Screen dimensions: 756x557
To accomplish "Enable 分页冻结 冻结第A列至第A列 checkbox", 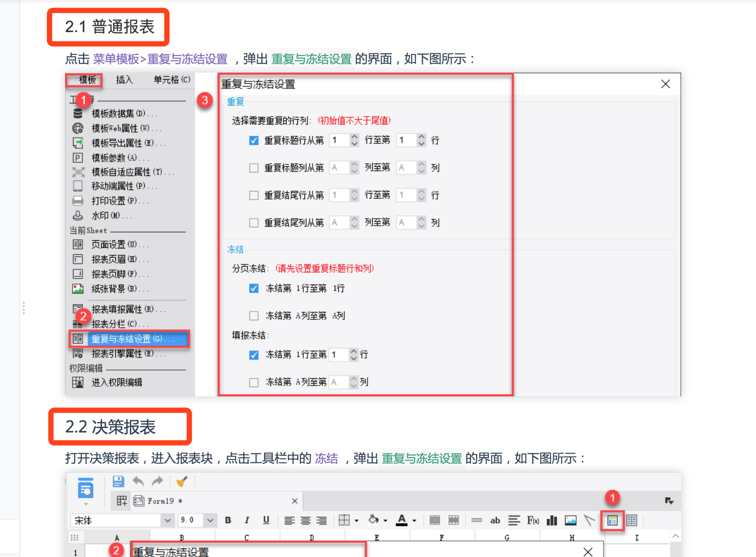I will (x=254, y=315).
